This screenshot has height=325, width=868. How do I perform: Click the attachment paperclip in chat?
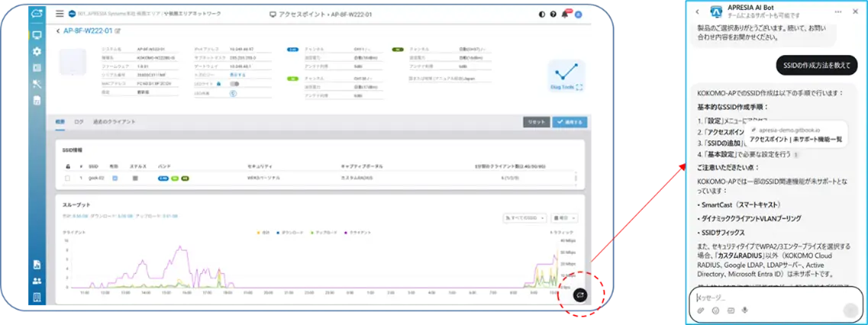pyautogui.click(x=701, y=311)
